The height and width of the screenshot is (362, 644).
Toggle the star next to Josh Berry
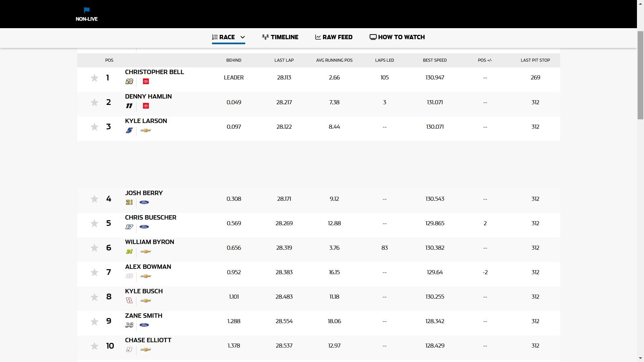click(x=94, y=199)
